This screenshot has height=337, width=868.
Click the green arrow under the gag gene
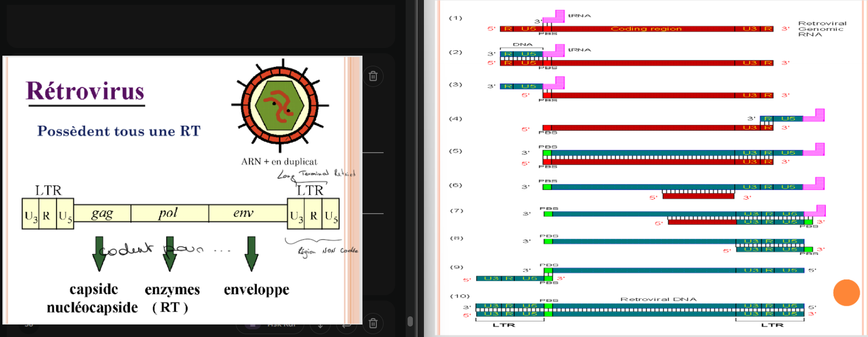coord(99,253)
